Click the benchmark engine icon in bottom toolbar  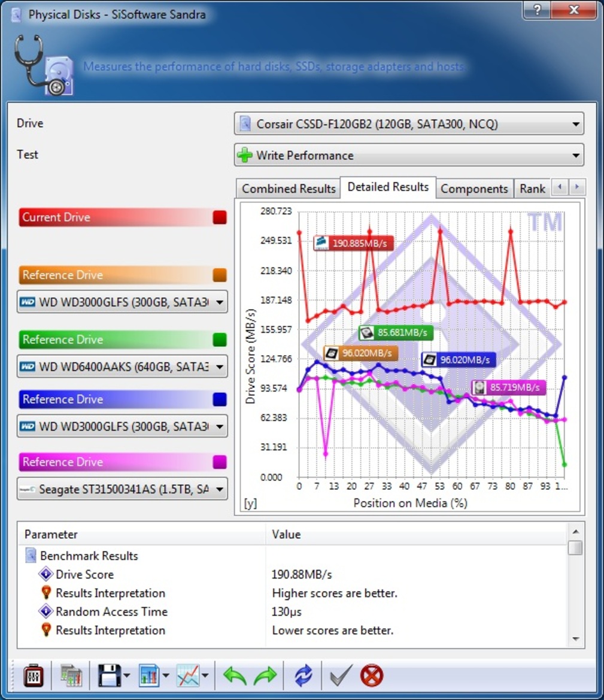[34, 675]
